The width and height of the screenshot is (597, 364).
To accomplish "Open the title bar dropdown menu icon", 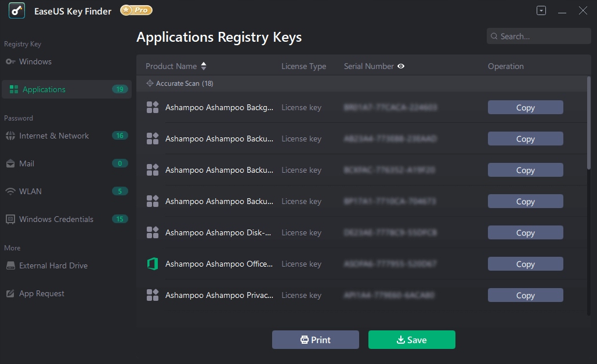I will click(541, 11).
